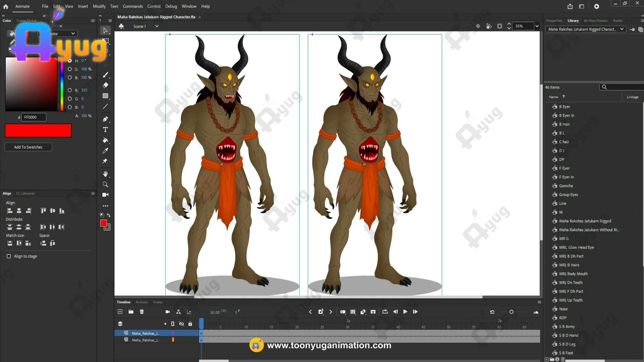Select the Eraser tool
Screen dimensions: 644x362
pos(105,85)
